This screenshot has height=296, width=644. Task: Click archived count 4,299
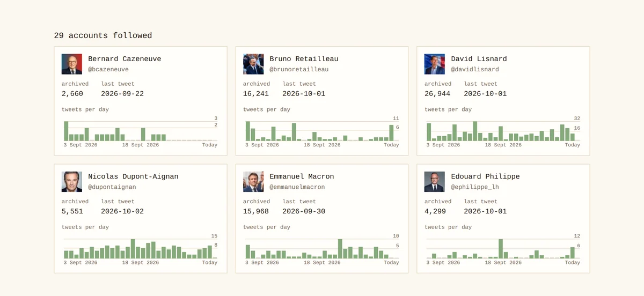(435, 212)
